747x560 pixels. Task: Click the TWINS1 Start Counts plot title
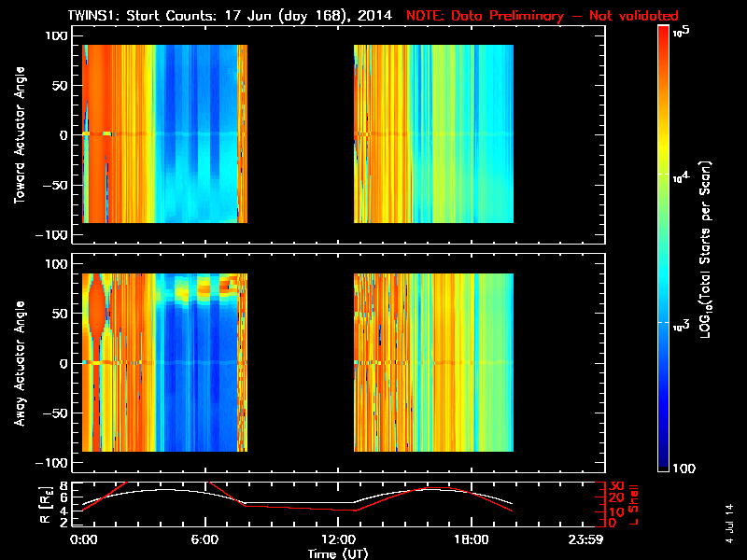[232, 16]
